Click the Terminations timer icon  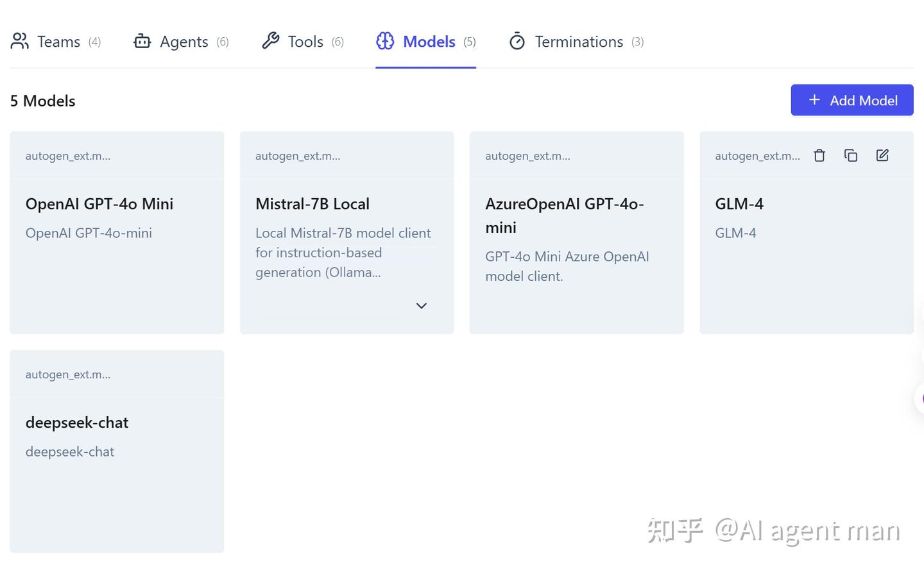[517, 40]
